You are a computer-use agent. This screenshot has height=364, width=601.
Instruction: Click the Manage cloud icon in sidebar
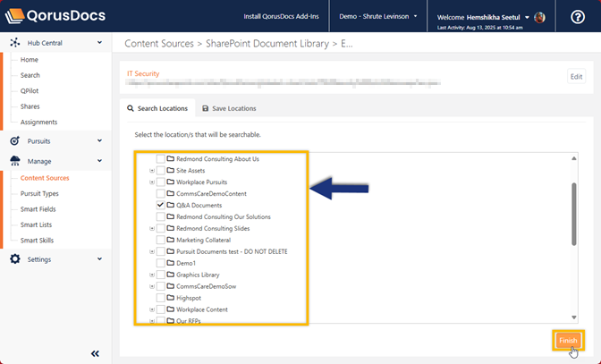[15, 161]
